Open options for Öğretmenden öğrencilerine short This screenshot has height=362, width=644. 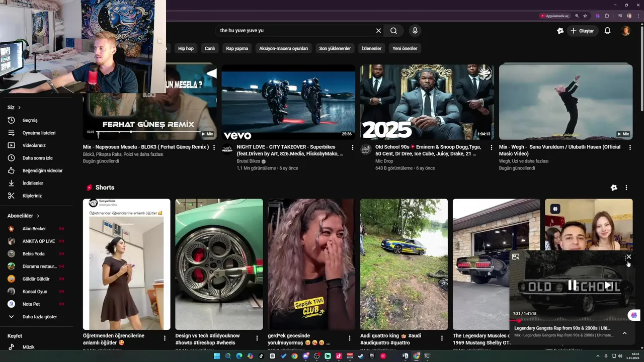pos(165,338)
